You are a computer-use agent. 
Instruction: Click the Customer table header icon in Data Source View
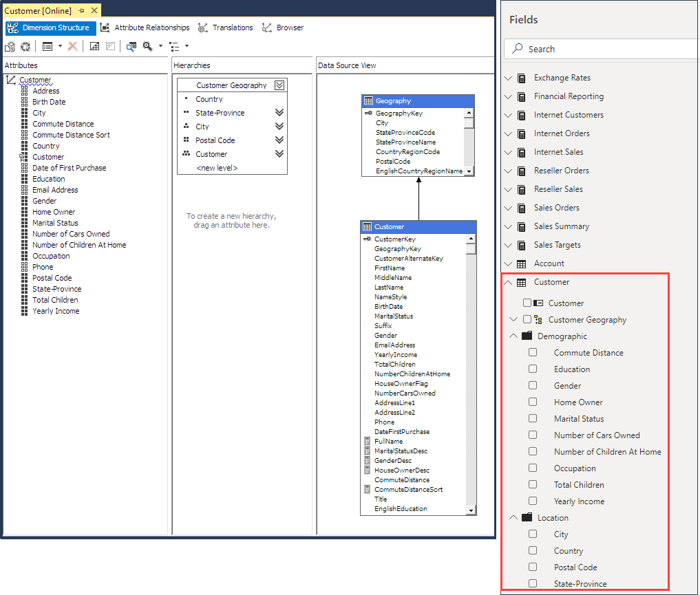coord(367,226)
